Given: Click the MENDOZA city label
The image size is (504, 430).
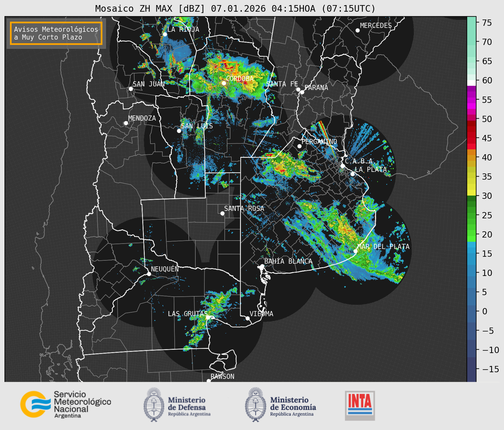Looking at the screenshot, I should point(142,118).
